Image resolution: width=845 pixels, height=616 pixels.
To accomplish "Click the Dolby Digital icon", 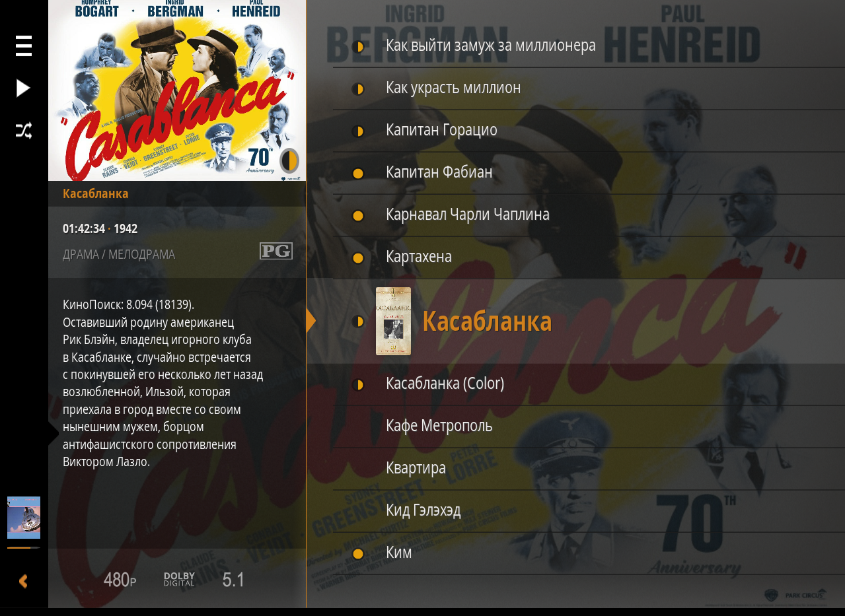I will pos(180,580).
